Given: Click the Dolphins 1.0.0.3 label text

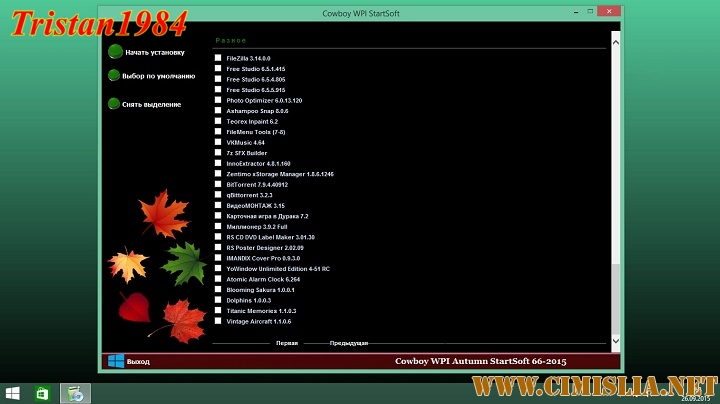Looking at the screenshot, I should click(248, 300).
